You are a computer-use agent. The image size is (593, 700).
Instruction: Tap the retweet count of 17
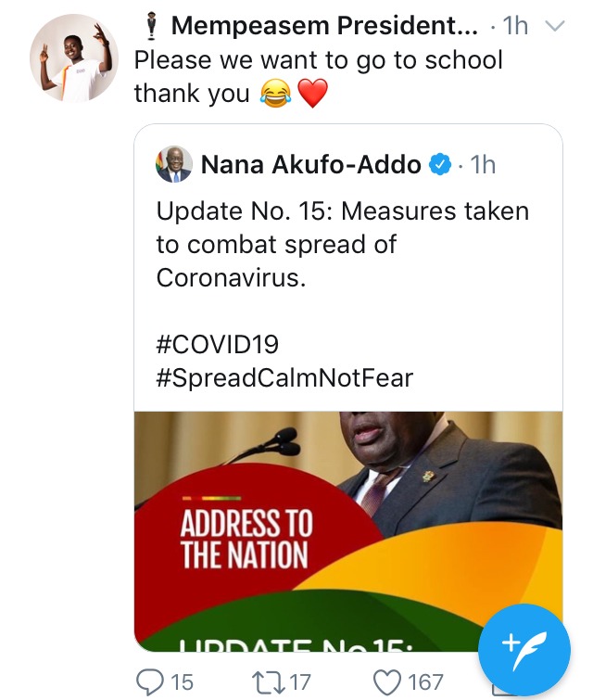300,682
